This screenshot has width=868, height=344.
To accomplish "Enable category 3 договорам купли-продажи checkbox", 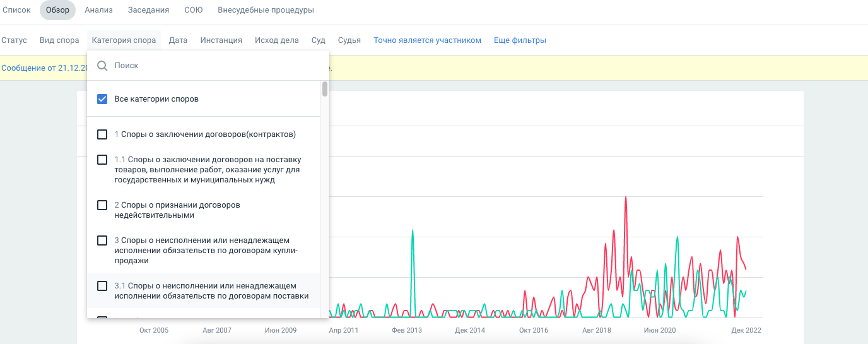I will 102,240.
